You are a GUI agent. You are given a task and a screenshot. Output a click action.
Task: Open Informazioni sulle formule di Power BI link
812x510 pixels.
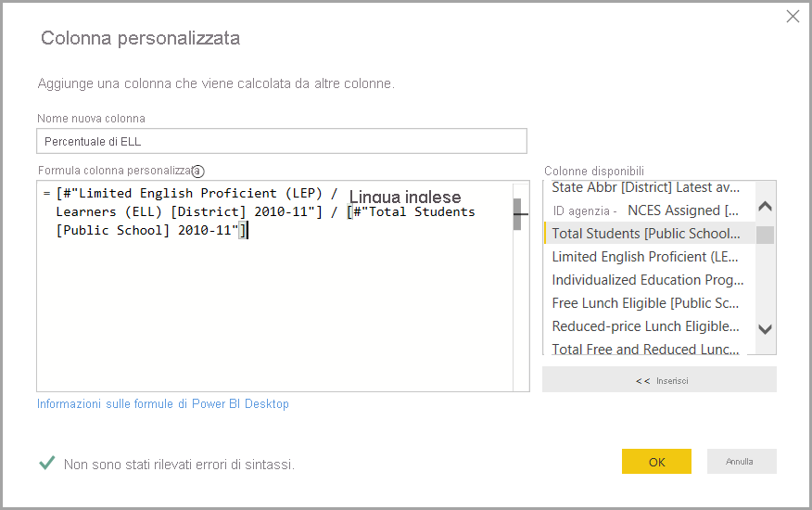click(x=163, y=404)
